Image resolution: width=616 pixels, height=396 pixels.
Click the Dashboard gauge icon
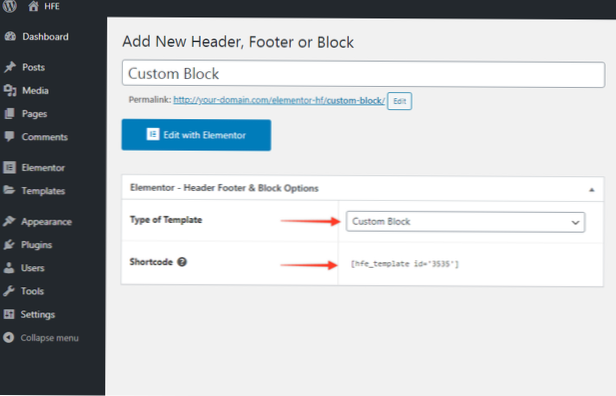[x=10, y=37]
